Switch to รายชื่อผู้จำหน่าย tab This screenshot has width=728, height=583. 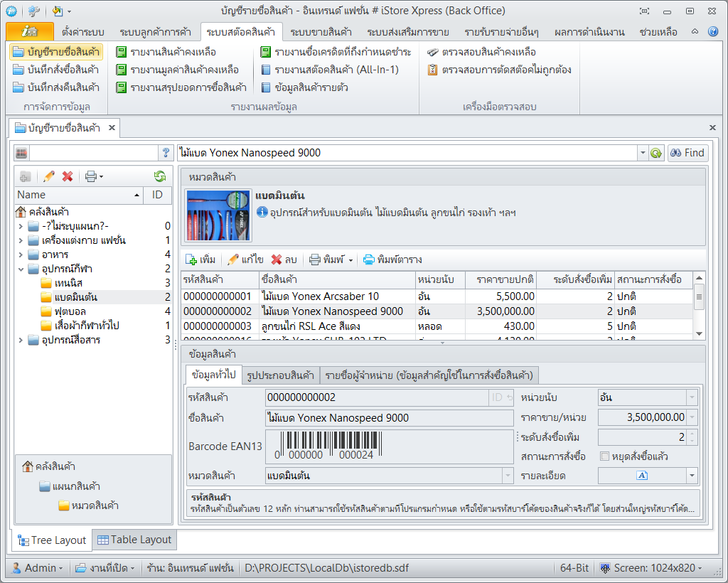point(429,375)
